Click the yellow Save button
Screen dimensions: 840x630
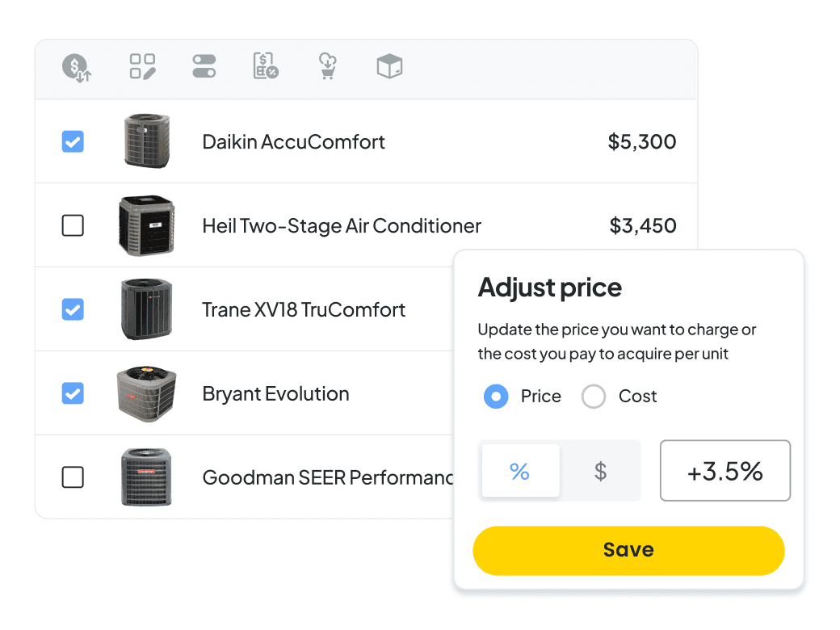629,551
